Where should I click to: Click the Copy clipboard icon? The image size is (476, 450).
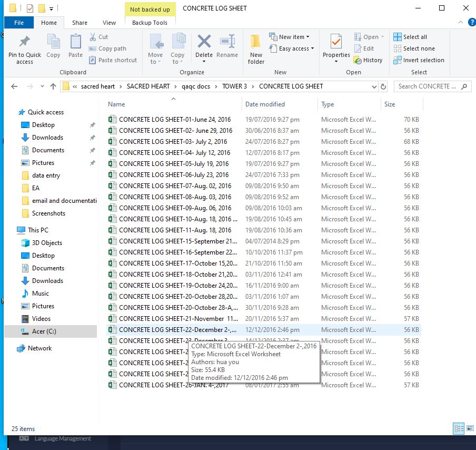pyautogui.click(x=53, y=42)
